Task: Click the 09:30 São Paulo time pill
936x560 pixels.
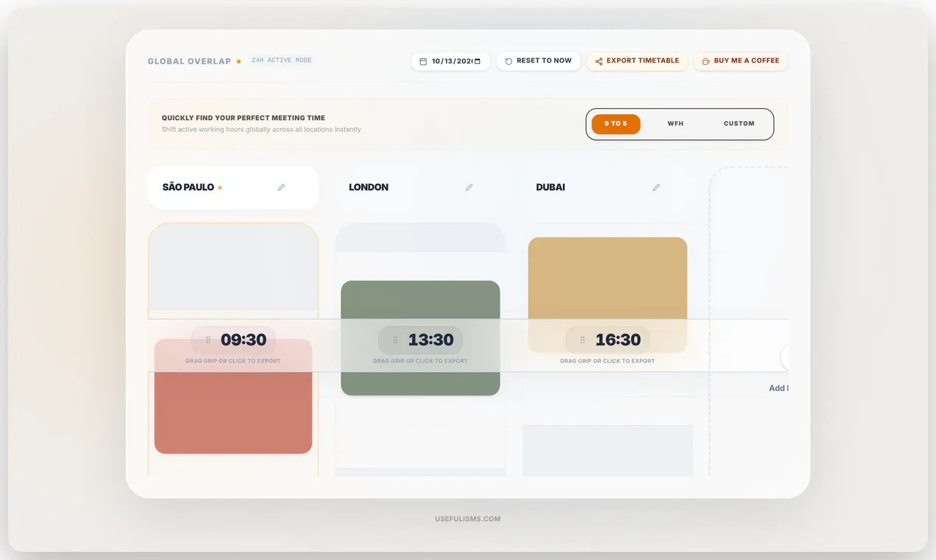Action: 233,340
